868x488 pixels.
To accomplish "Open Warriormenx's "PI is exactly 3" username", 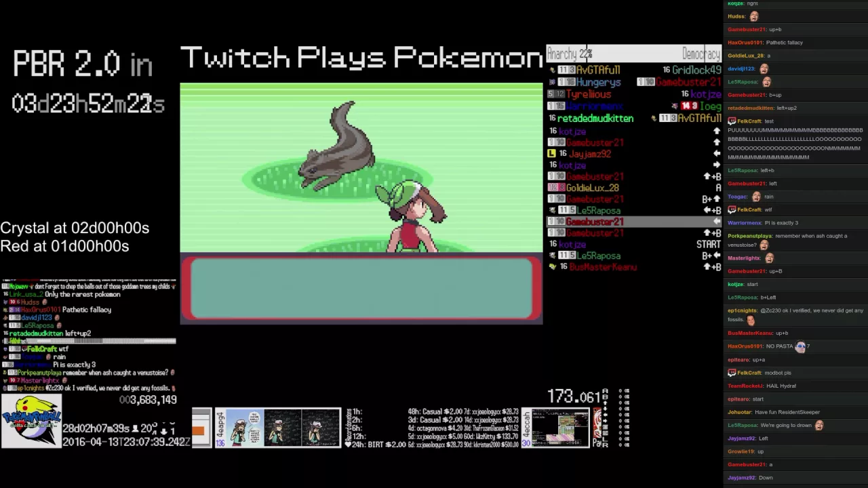I will tap(745, 223).
